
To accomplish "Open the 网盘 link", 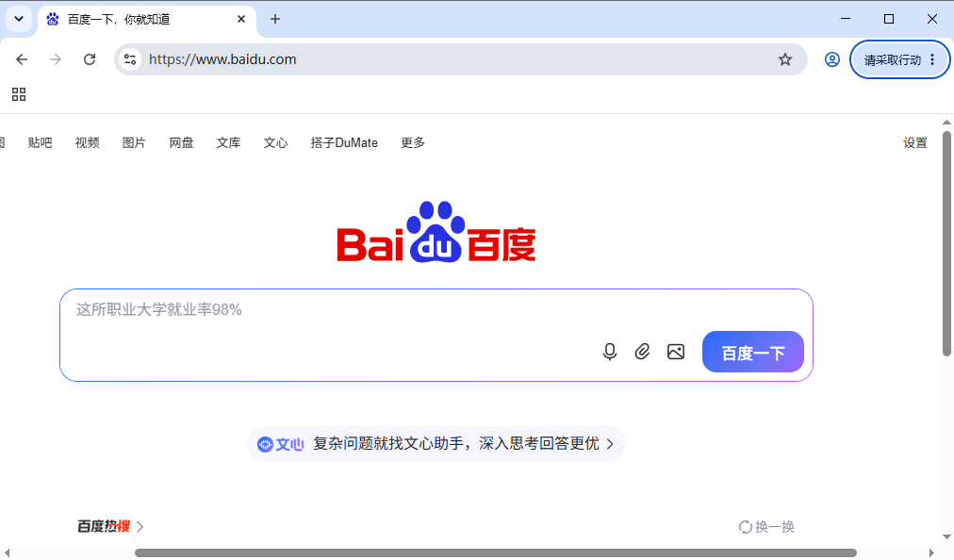I will (x=181, y=142).
